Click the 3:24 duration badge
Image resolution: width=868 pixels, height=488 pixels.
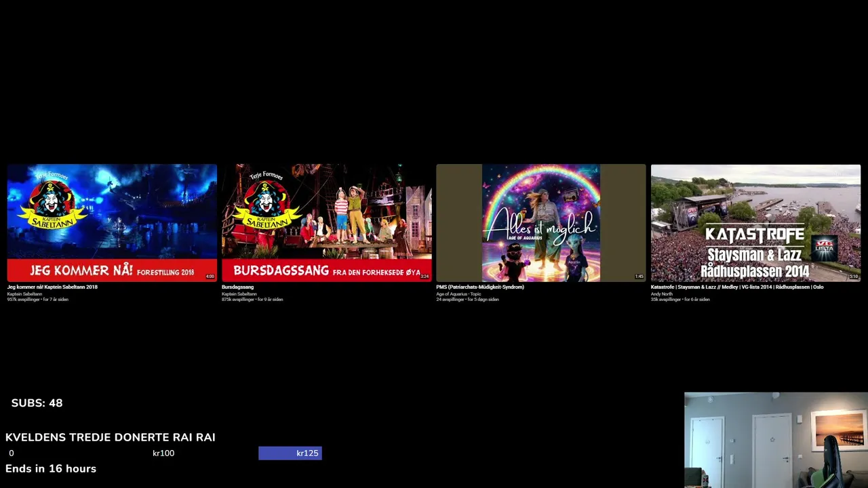click(x=425, y=277)
